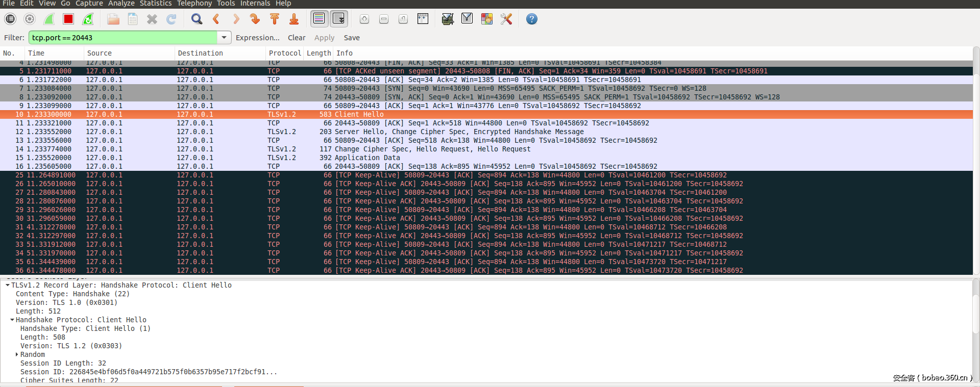Collapse the TLSv1.2 Record Layer tree

click(8, 285)
